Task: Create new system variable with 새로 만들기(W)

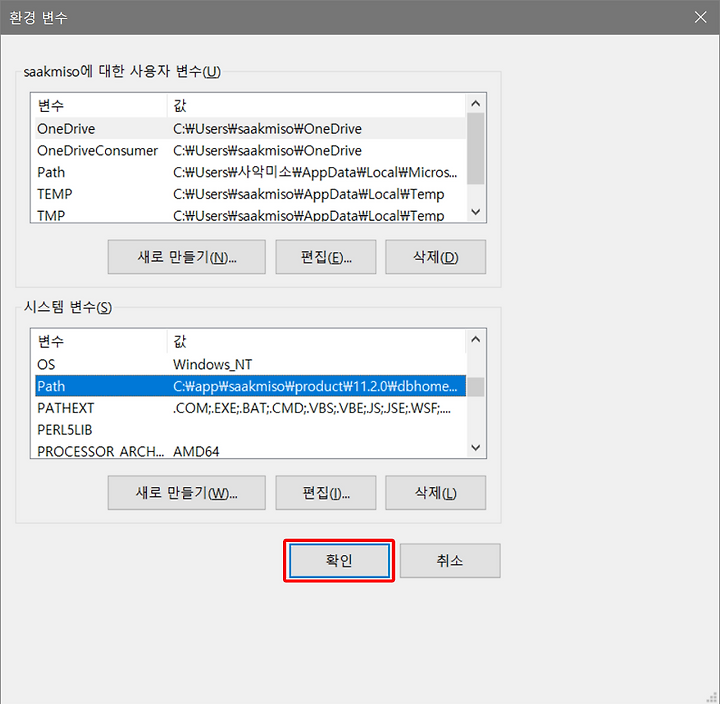Action: (x=186, y=493)
